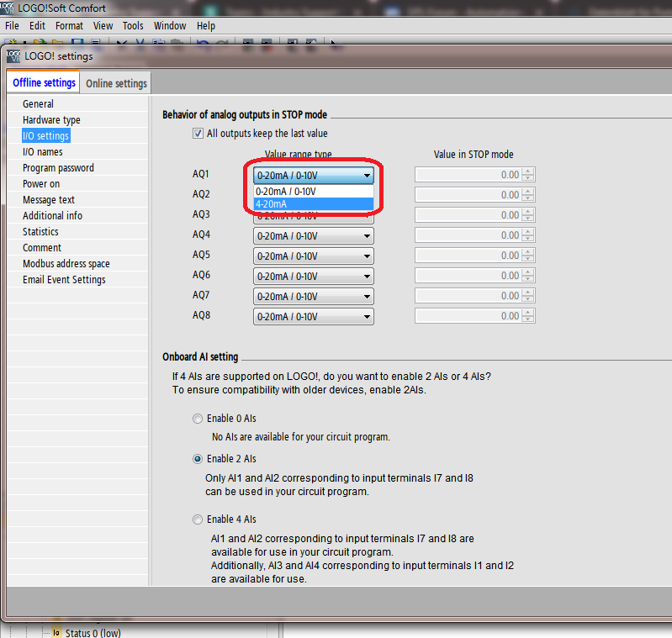Click the LOGO! settings dialog icon
Viewport: 672px width, 638px height.
[x=13, y=56]
